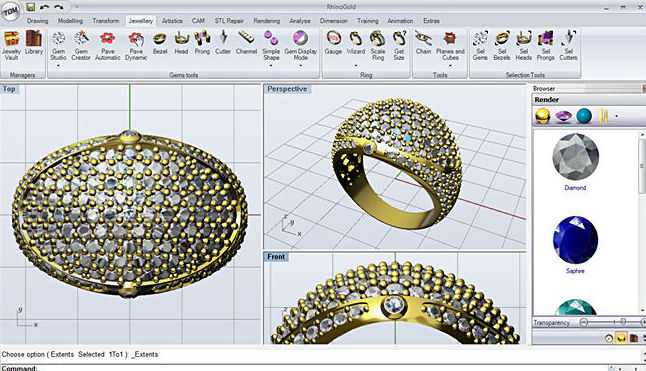This screenshot has height=371, width=646.
Task: Click the Top viewport label
Action: (x=9, y=89)
